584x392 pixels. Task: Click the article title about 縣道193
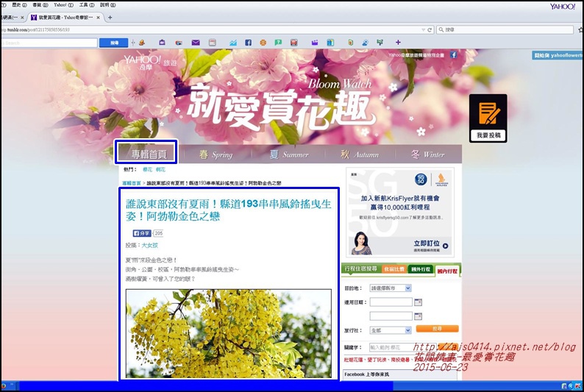(228, 210)
